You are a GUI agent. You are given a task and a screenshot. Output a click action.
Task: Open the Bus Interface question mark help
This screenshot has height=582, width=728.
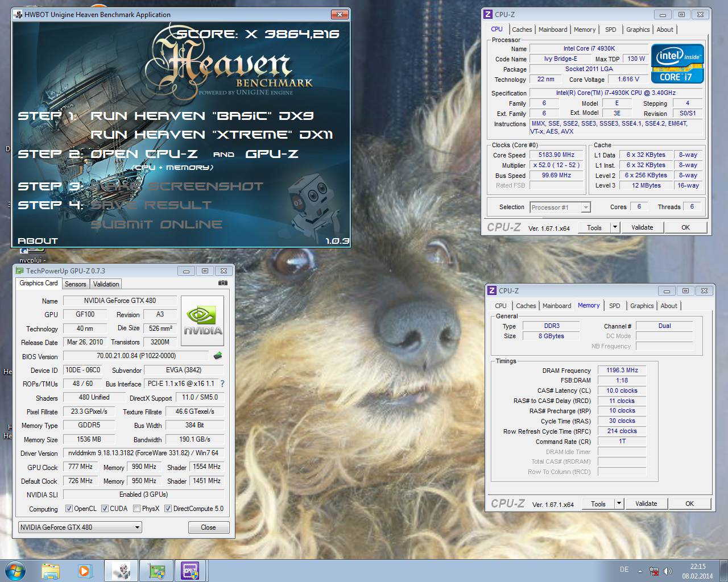point(222,384)
